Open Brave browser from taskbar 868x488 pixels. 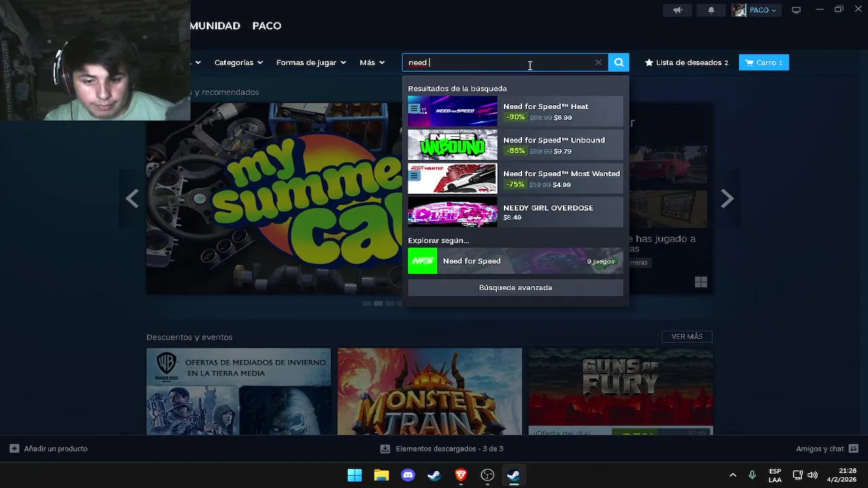[x=461, y=475]
